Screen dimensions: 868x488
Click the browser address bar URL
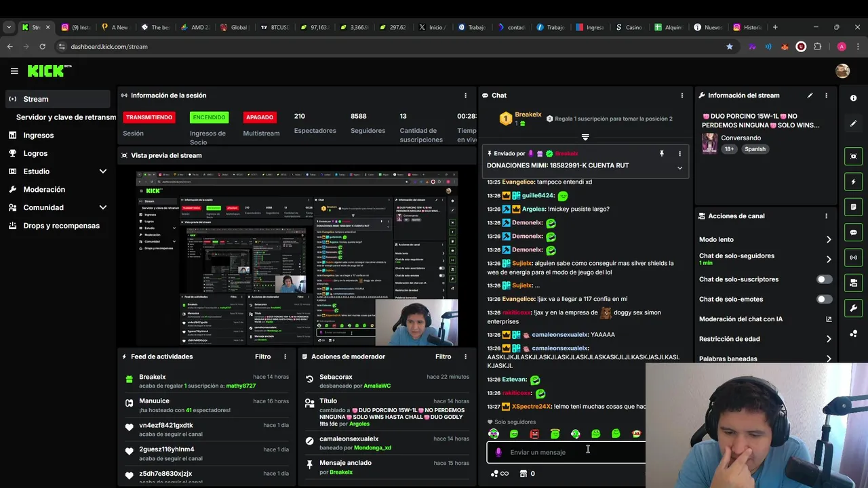[108, 47]
